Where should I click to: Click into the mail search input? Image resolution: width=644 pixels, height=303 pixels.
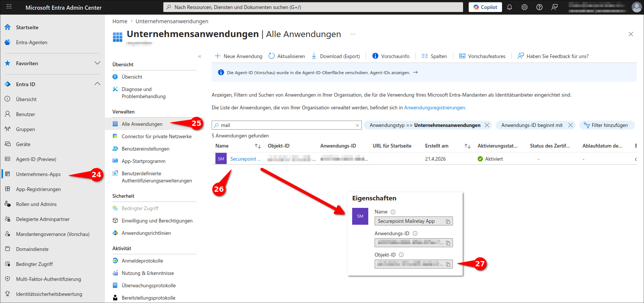[285, 125]
